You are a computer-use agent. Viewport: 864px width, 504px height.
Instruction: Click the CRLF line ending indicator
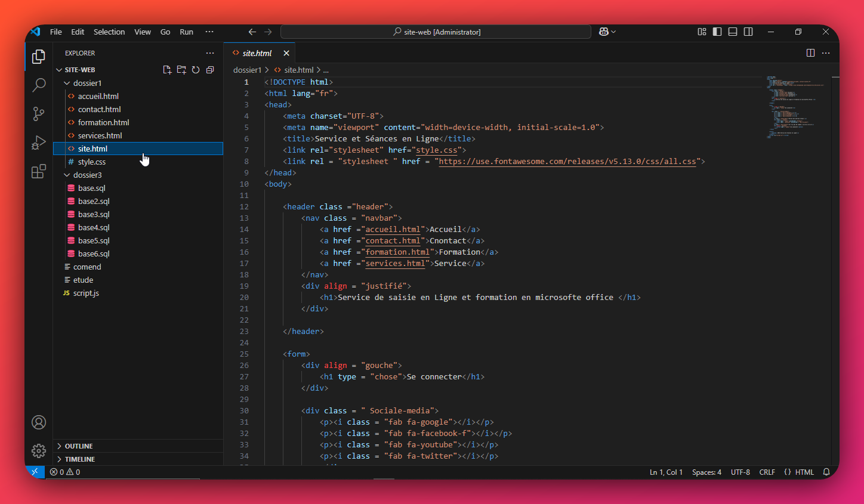[x=767, y=472]
